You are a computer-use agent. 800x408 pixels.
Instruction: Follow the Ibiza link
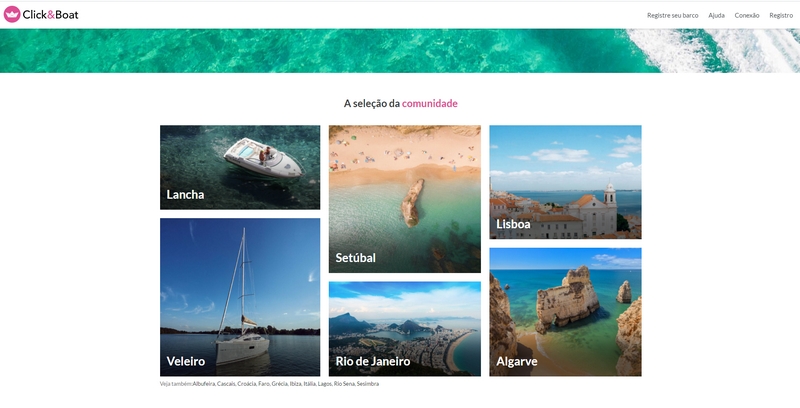[x=295, y=384]
